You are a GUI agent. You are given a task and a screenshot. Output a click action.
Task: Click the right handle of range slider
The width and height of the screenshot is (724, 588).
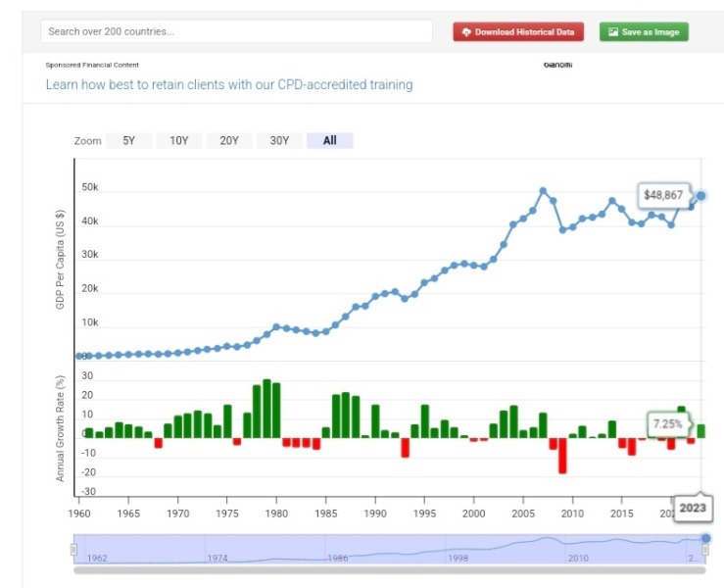704,550
